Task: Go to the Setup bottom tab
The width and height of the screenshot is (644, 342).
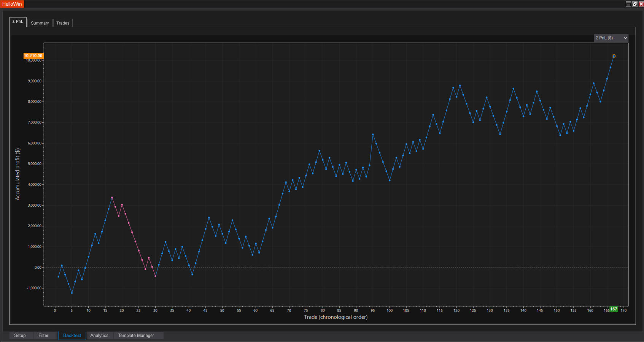Action: 20,336
